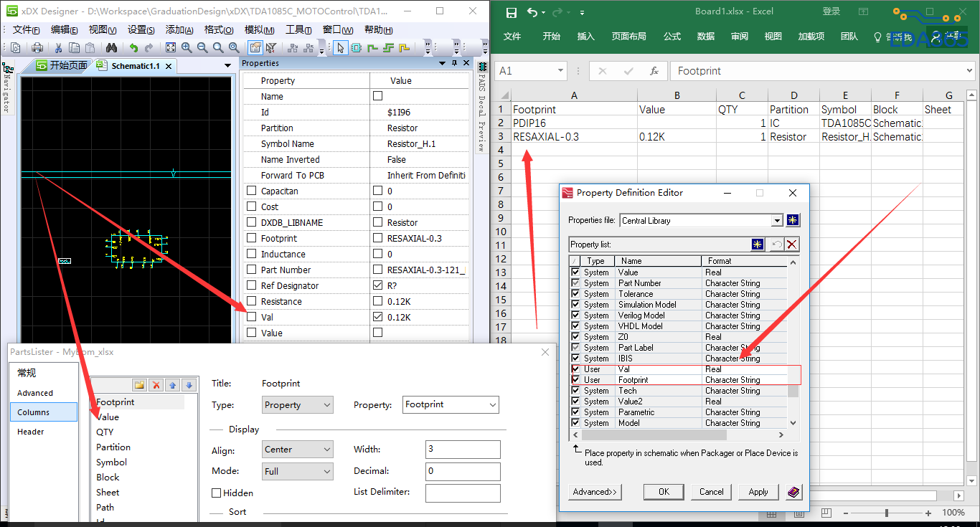Screen dimensions: 980x527
Task: Toggle the Hidden checkbox
Action: tap(217, 493)
